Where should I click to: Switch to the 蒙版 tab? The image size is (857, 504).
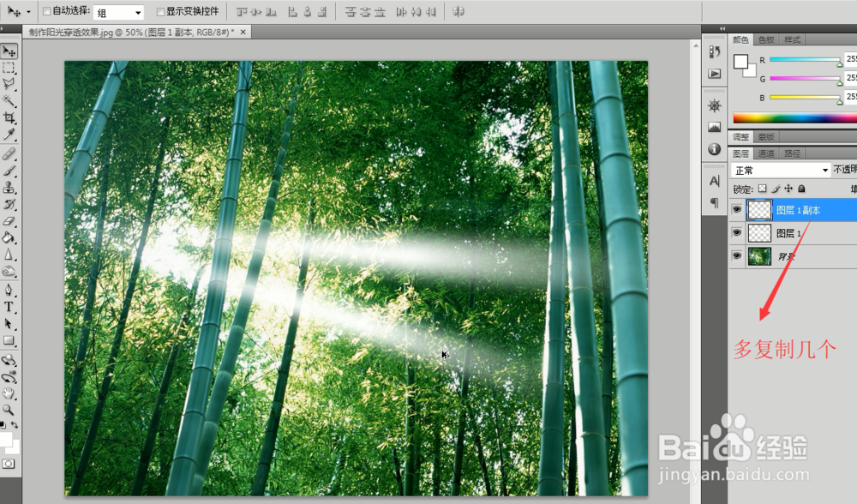[x=766, y=136]
